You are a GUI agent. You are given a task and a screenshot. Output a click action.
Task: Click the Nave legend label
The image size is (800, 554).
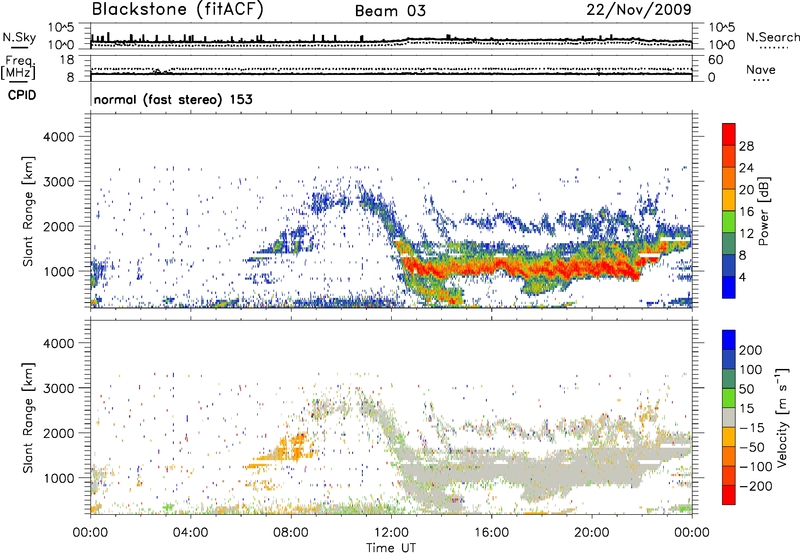coord(760,69)
